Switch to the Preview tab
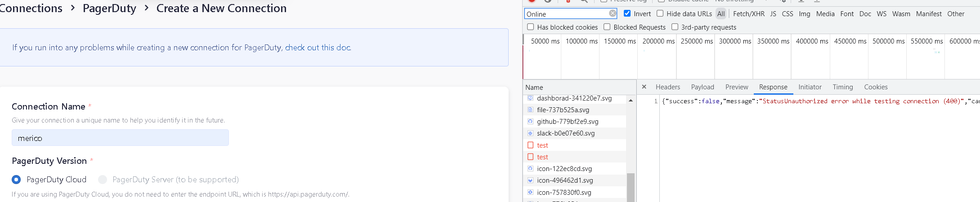980x202 pixels. (x=737, y=87)
